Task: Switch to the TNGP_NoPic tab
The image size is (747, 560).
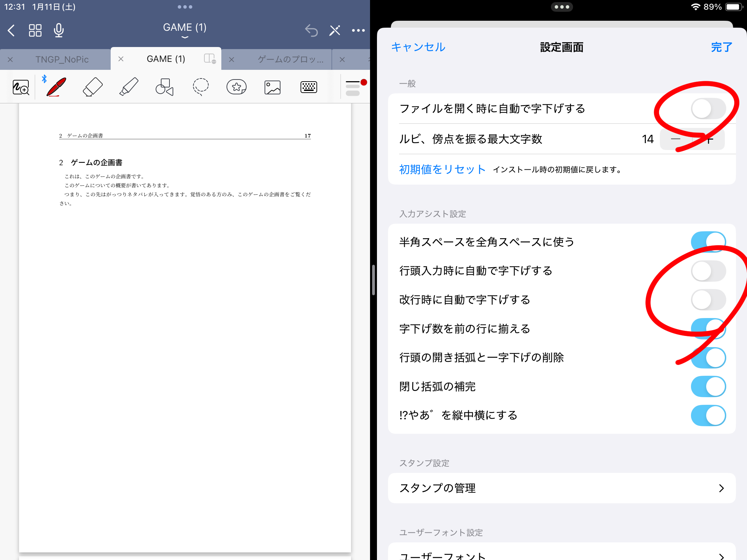Action: (62, 59)
